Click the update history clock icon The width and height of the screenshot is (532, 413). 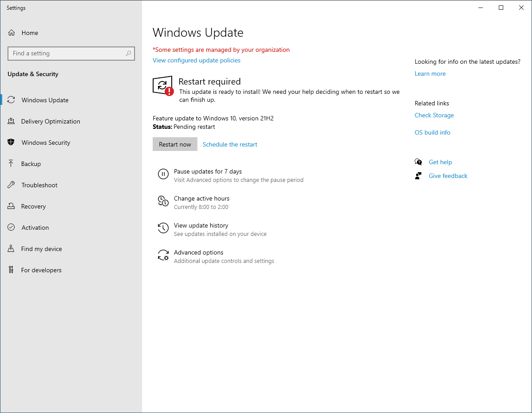pyautogui.click(x=163, y=228)
